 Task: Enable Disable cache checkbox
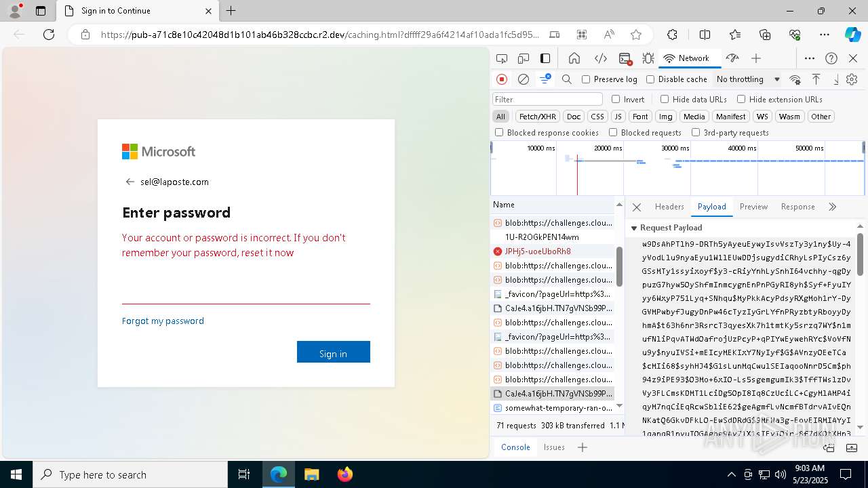[650, 79]
